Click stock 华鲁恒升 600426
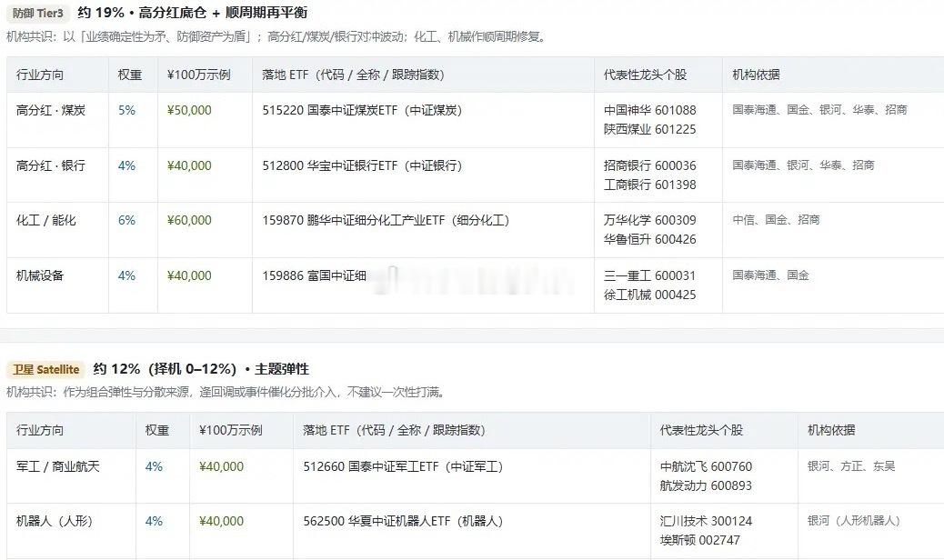Screen dimensions: 944x560 point(649,239)
